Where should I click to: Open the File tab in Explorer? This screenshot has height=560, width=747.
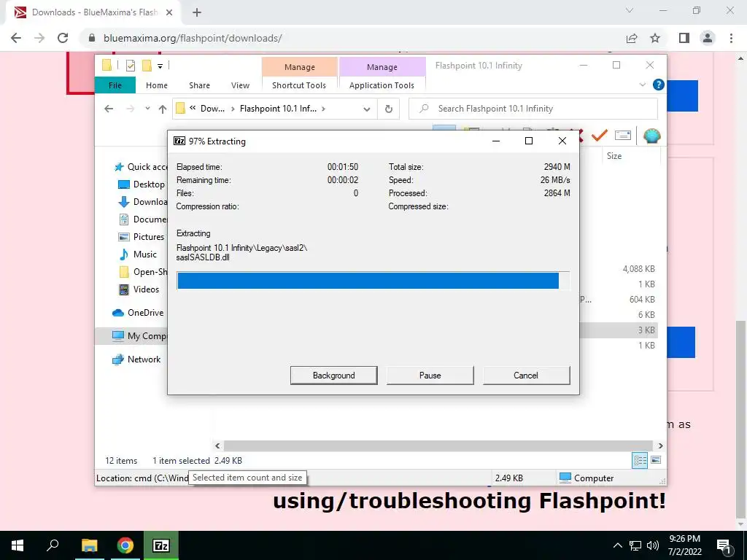tap(115, 85)
